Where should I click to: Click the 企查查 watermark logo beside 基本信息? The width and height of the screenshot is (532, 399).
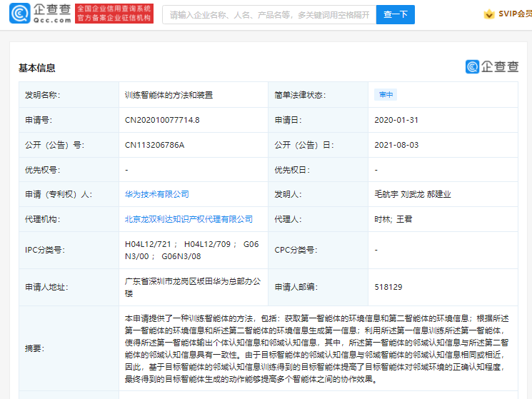pyautogui.click(x=492, y=66)
